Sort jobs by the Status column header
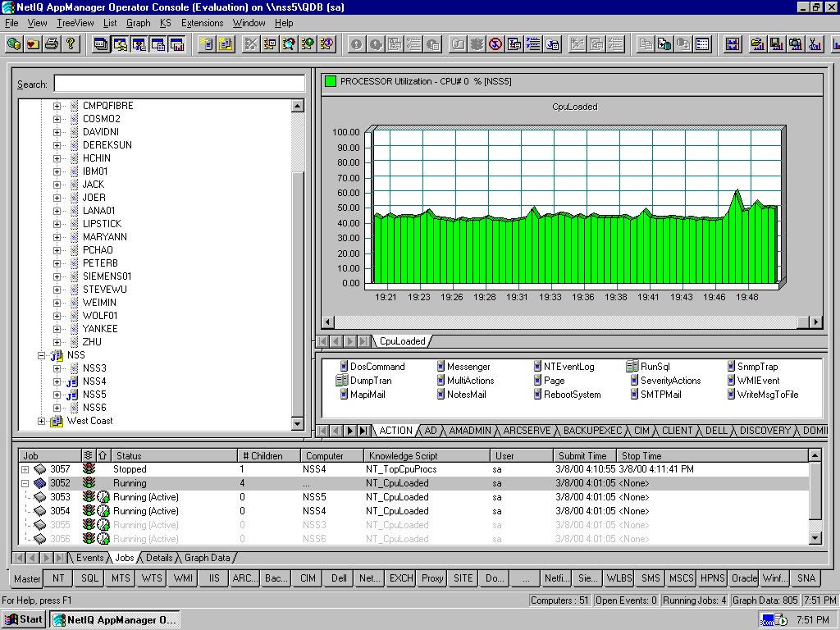 click(174, 456)
